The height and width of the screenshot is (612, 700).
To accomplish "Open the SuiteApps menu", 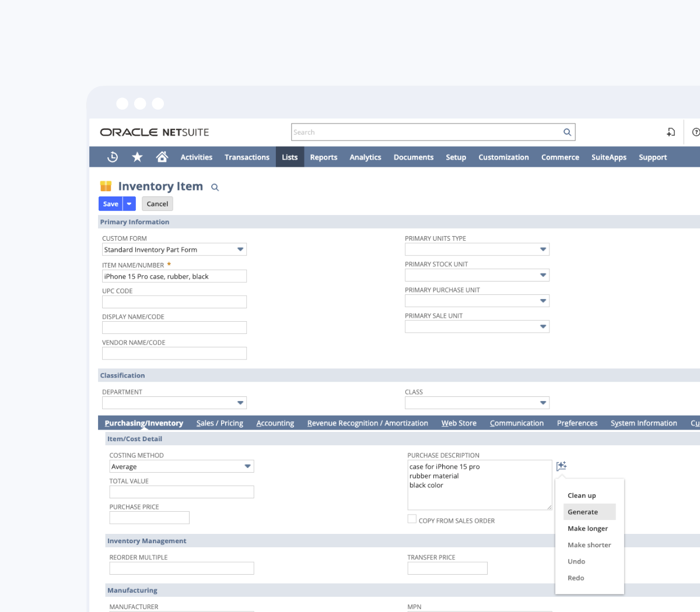I will [x=609, y=157].
